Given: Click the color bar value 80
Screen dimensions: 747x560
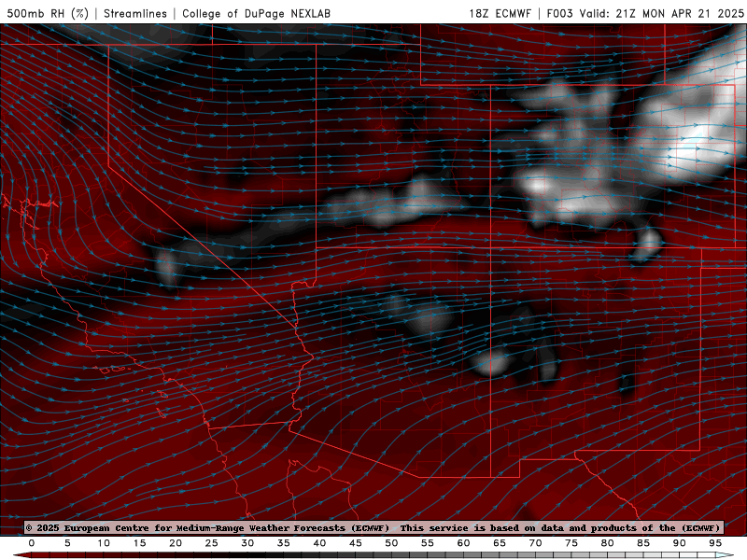Looking at the screenshot, I should coord(608,543).
